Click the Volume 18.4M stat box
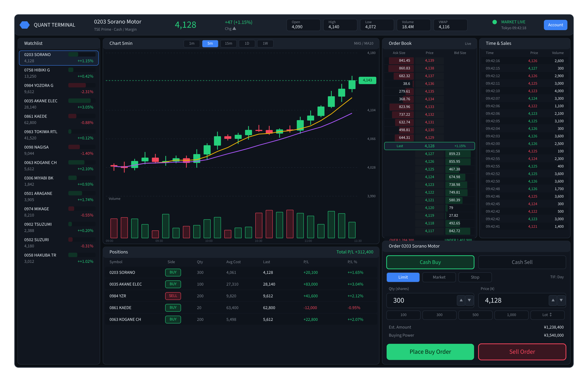The height and width of the screenshot is (382, 588). pyautogui.click(x=414, y=25)
